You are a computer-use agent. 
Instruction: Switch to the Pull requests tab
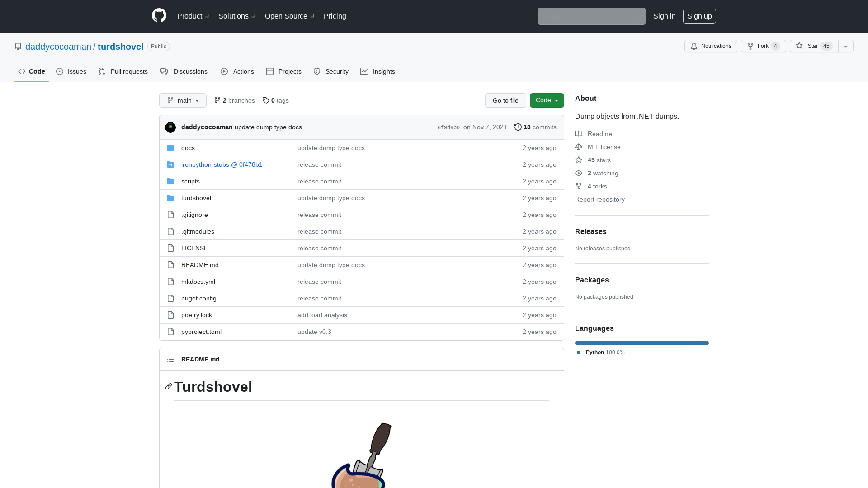pos(123,71)
